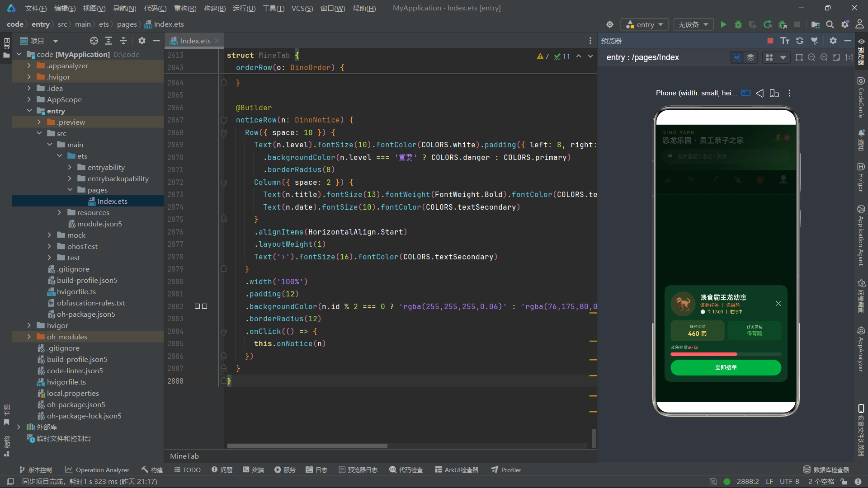Close the task card in phone preview
The height and width of the screenshot is (488, 868).
[778, 303]
